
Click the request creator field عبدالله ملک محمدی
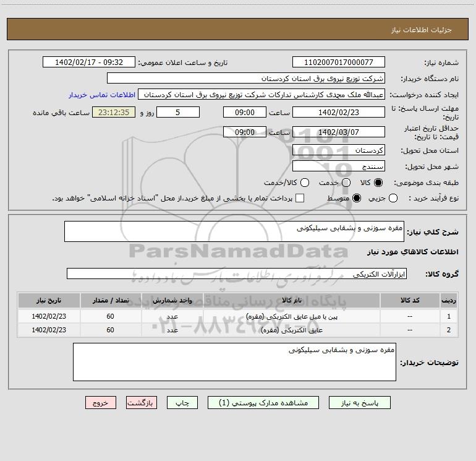261,95
